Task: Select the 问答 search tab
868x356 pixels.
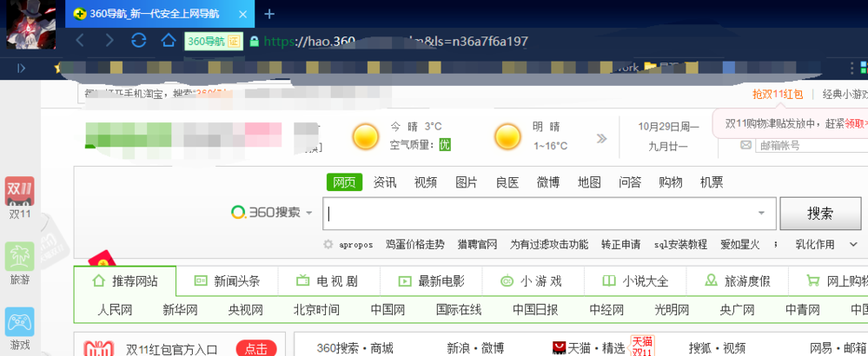Action: [630, 182]
